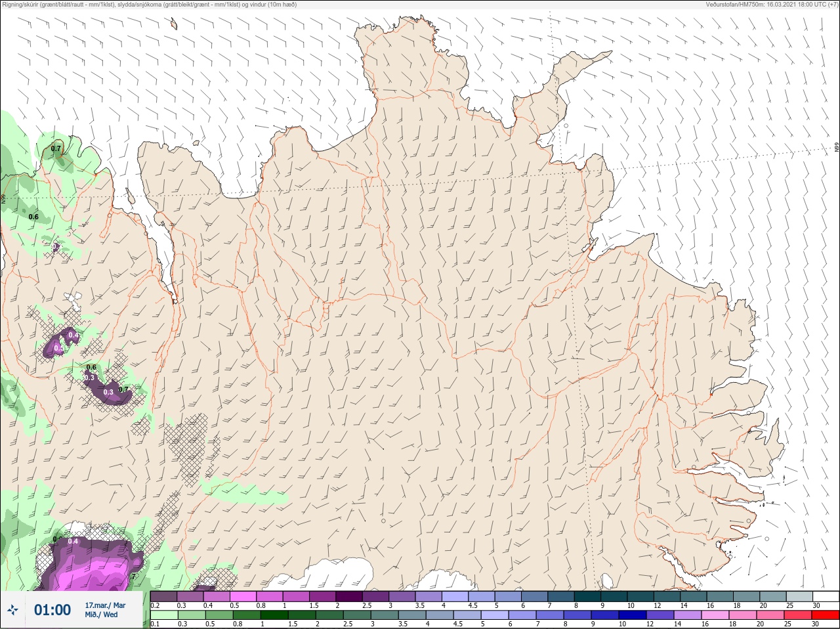Select the darkest purple 2 legend swatch
840x629 pixels.
pyautogui.click(x=350, y=596)
